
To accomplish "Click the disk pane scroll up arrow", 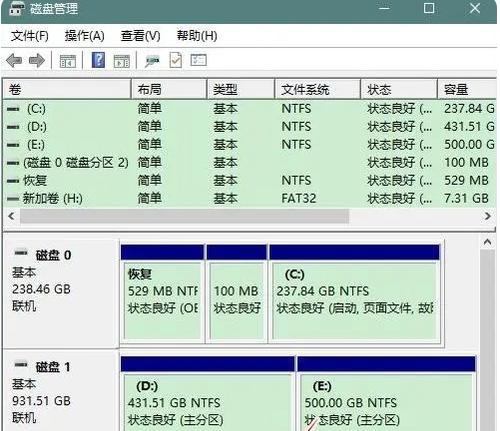I will tap(487, 242).
